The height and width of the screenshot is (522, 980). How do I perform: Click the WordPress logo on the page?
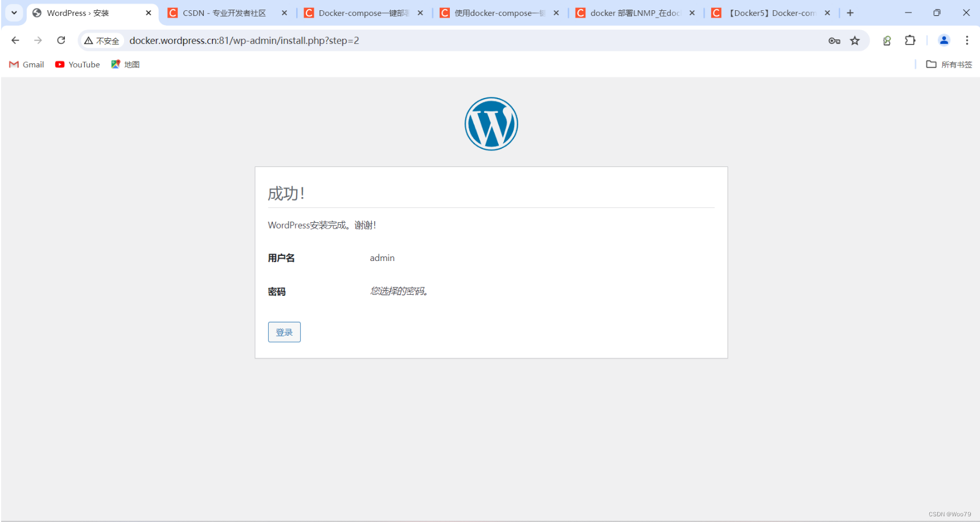[491, 123]
